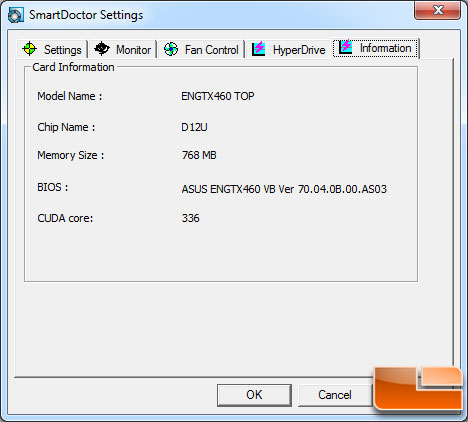This screenshot has width=468, height=422.
Task: Click the CUDA core value 336
Action: 191,218
